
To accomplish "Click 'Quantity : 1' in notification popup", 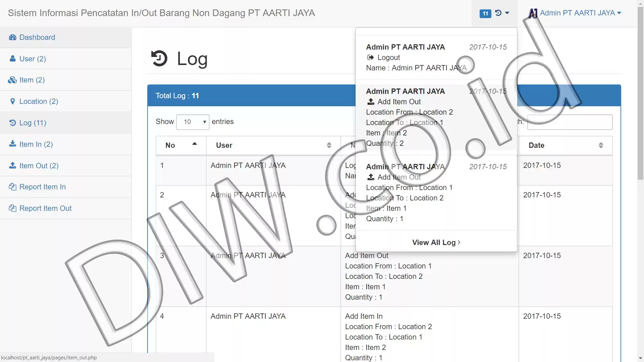I will pos(384,219).
